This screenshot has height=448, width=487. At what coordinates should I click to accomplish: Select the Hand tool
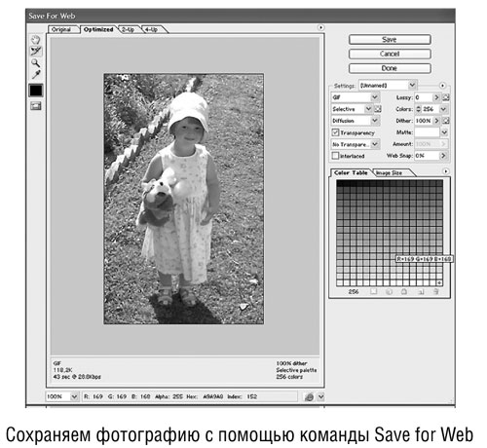click(36, 40)
